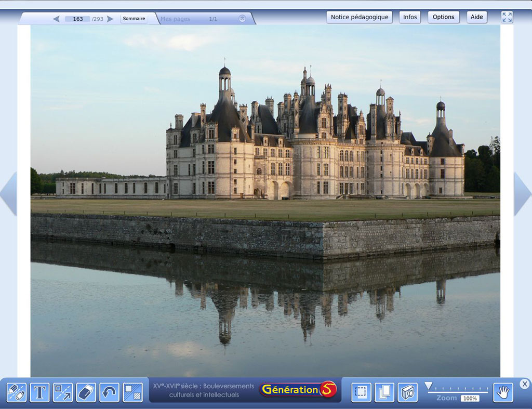The height and width of the screenshot is (409, 532).
Task: Go to previous page using toolbar arrow
Action: tap(56, 19)
